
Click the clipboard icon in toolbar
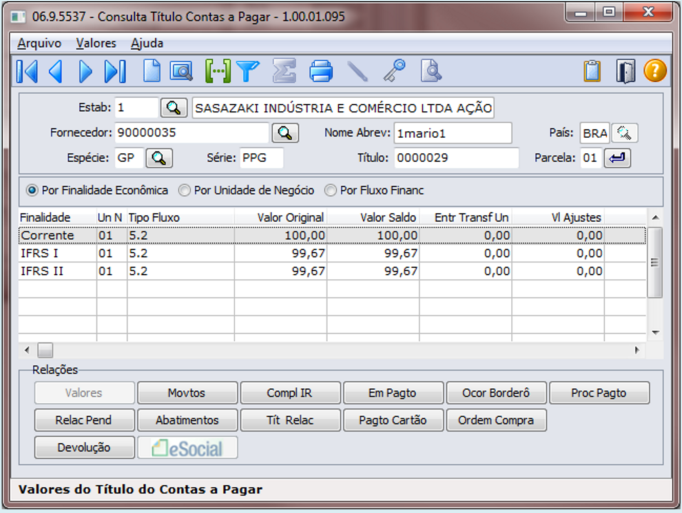click(592, 71)
